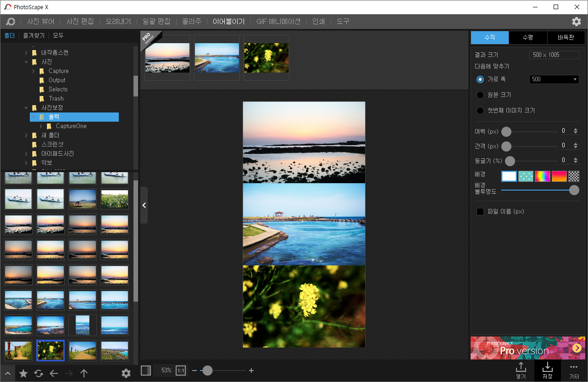This screenshot has width=588, height=382.
Task: Go forward with right arrow icon
Action: click(69, 373)
